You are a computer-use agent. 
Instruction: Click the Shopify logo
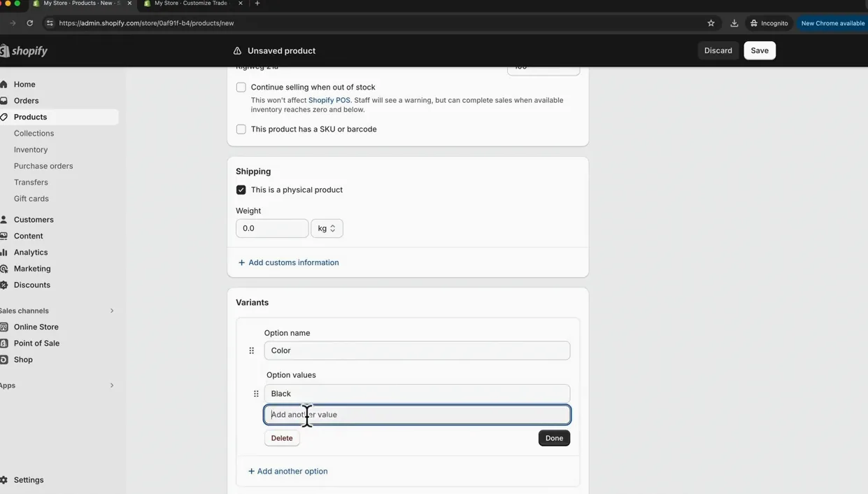(24, 51)
